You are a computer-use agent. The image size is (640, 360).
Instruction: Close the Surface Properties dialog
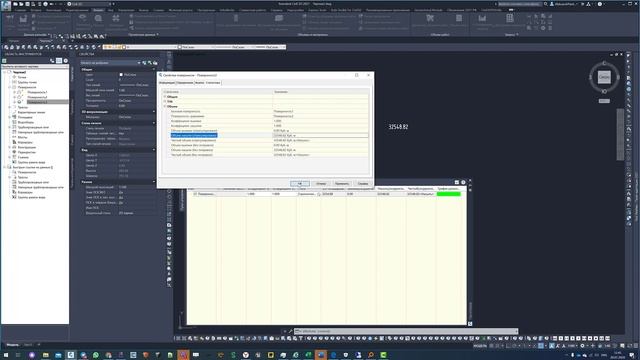point(368,75)
